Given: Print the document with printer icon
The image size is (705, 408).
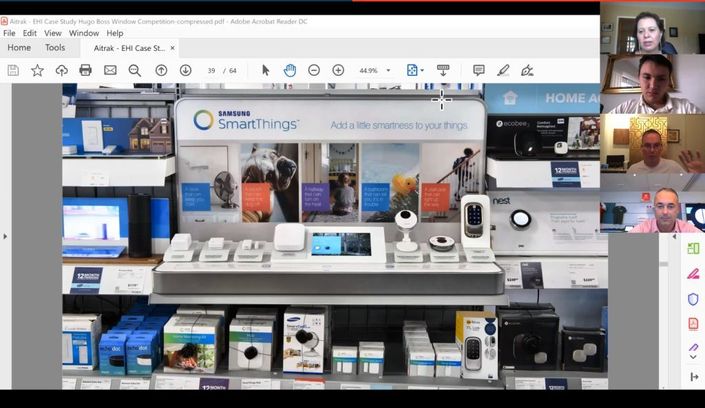Looking at the screenshot, I should pyautogui.click(x=85, y=70).
